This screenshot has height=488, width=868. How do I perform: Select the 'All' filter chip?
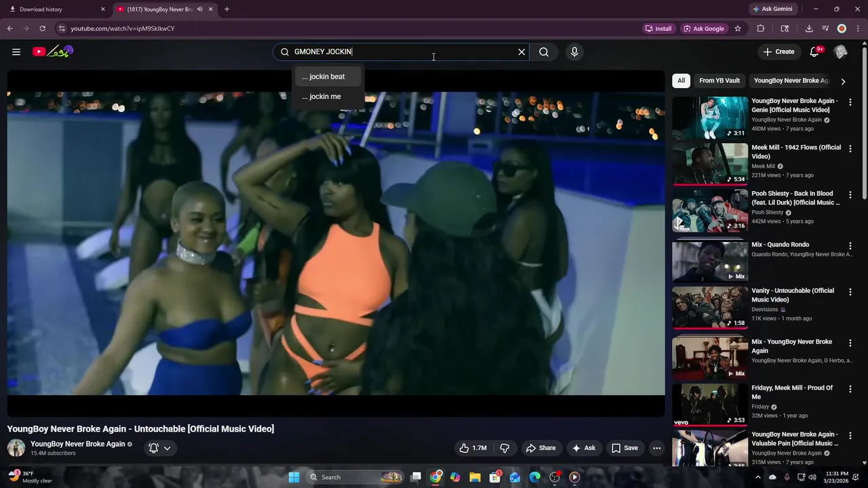(x=681, y=81)
